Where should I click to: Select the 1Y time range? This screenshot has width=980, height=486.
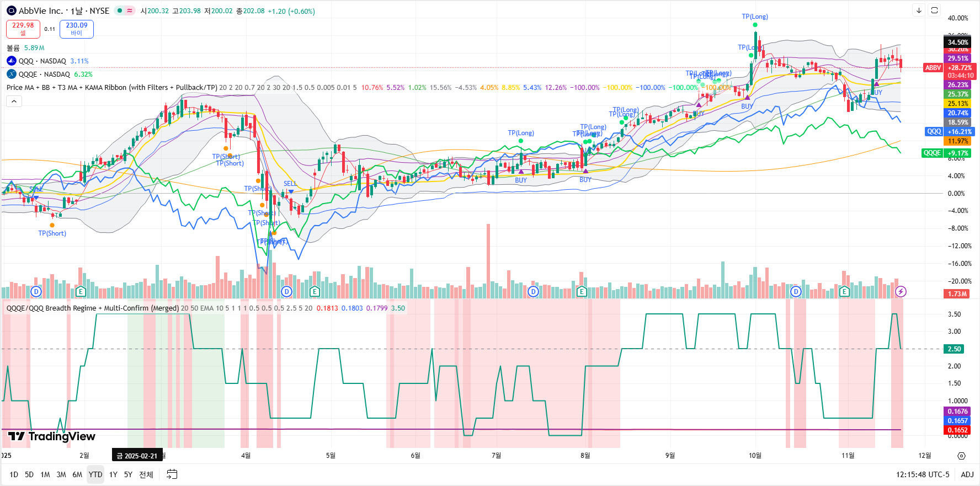point(113,474)
